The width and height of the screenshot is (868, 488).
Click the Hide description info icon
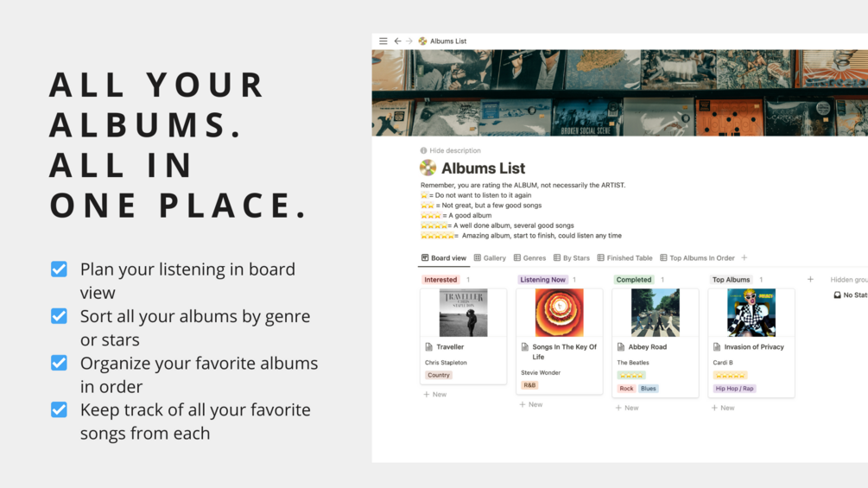tap(423, 150)
